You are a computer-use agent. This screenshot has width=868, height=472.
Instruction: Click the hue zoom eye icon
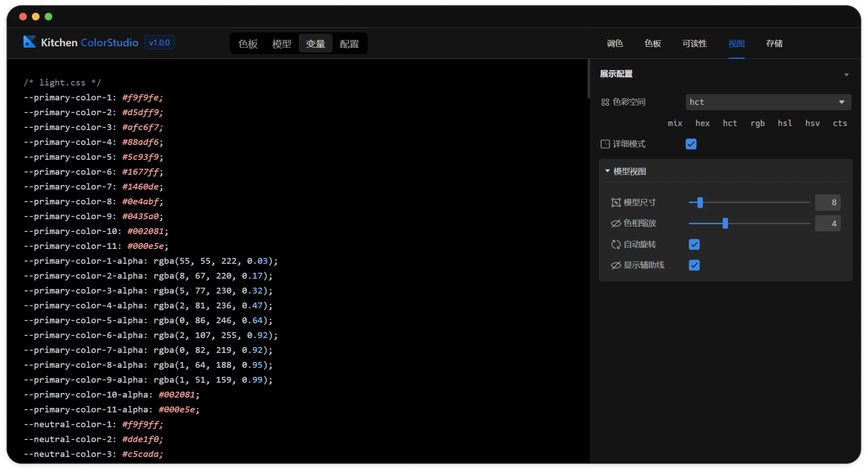(x=616, y=223)
